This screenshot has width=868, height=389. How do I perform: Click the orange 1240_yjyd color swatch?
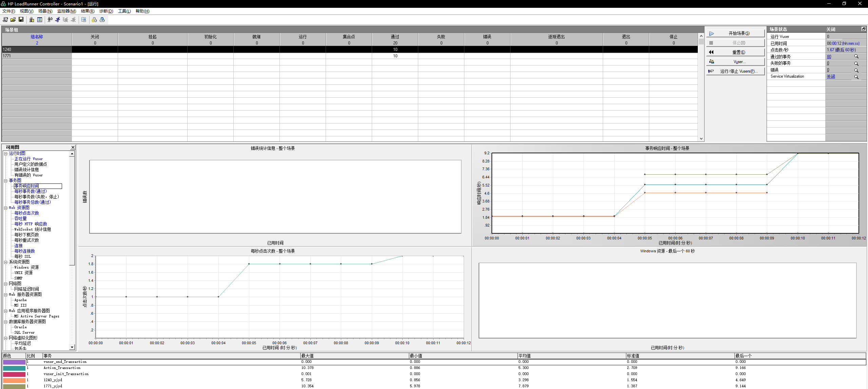point(14,380)
